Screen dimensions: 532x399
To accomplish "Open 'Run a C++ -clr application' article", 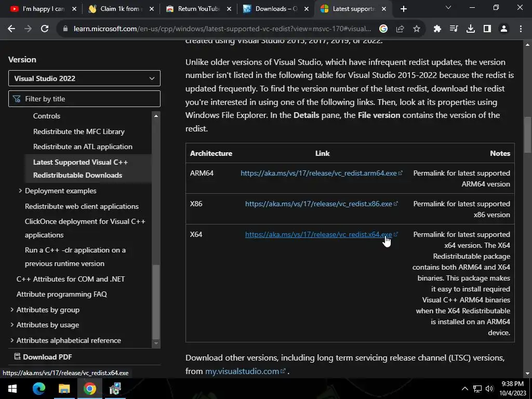I will click(x=75, y=257).
